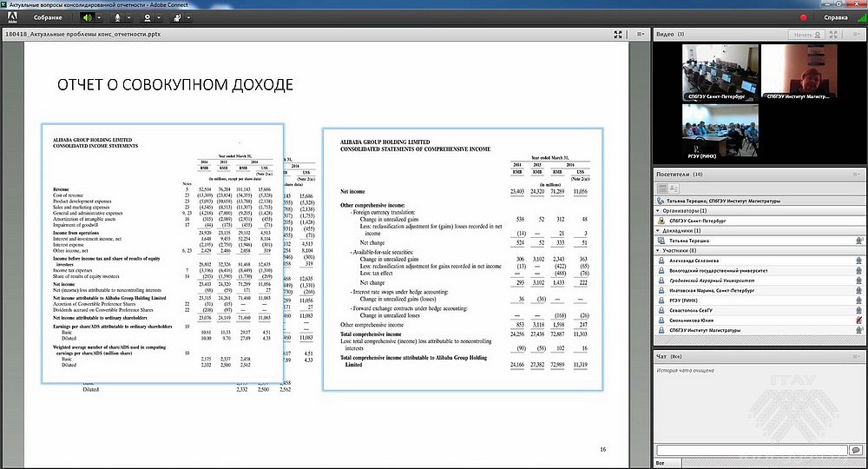Toggle the webcam button in top toolbar
Screen dimensions: 868x469
pyautogui.click(x=148, y=17)
